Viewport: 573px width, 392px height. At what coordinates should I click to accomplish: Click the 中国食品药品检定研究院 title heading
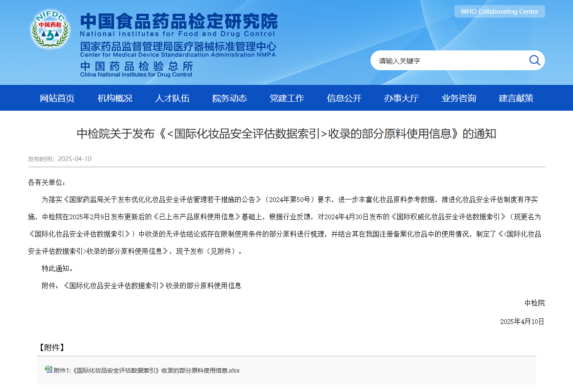click(x=178, y=21)
